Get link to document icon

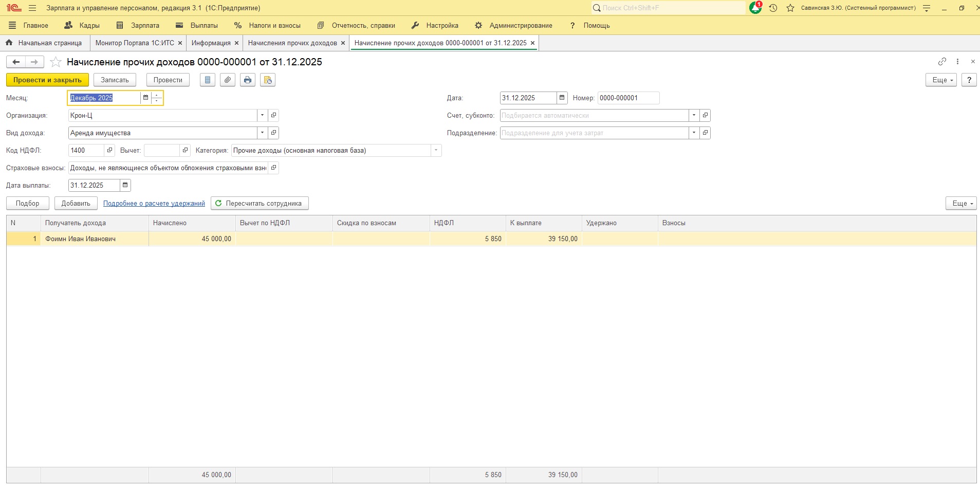point(942,62)
